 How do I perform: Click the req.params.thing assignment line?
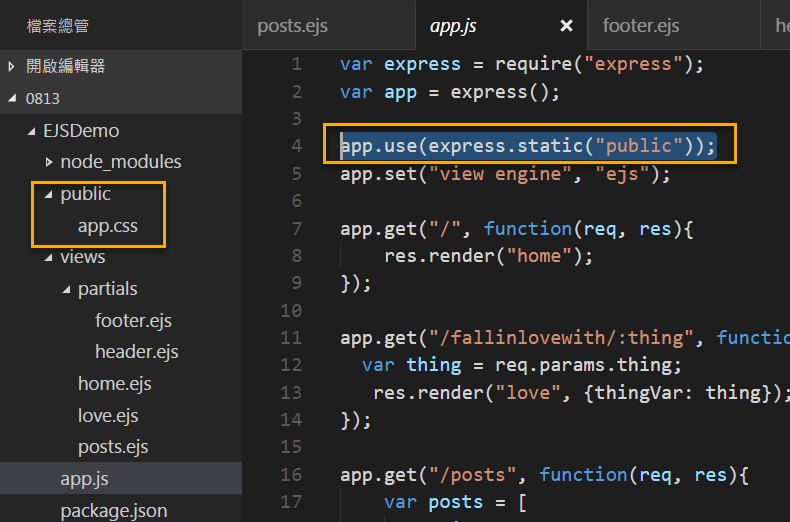pos(521,365)
